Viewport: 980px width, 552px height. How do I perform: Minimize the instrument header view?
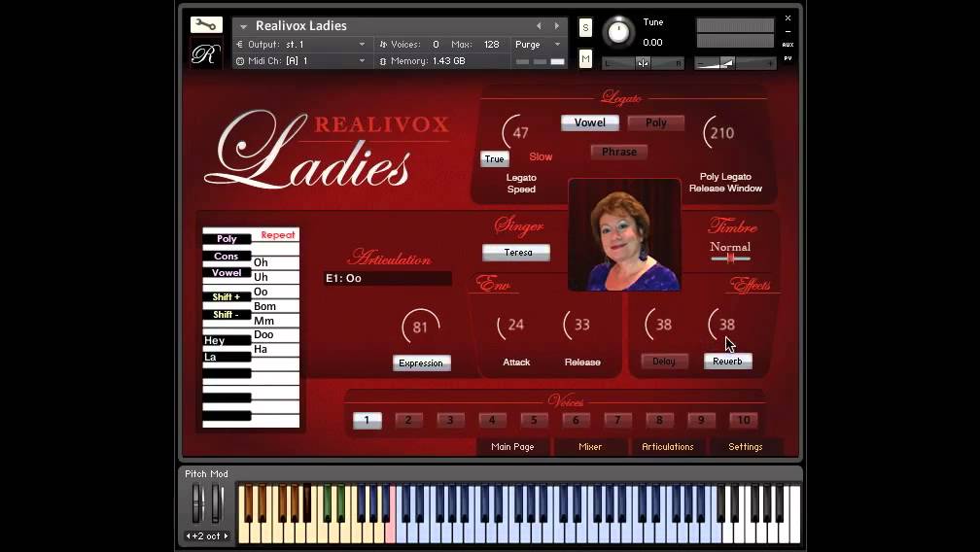coord(787,31)
